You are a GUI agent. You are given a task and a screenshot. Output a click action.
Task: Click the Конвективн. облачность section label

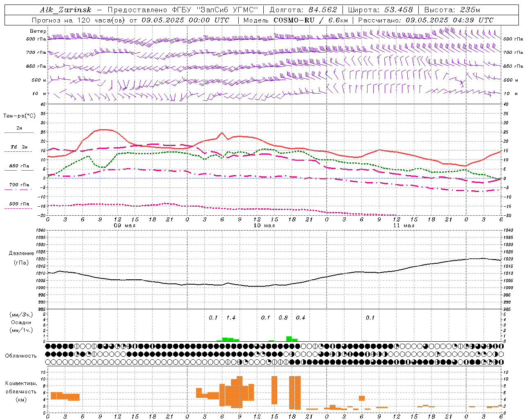tap(21, 391)
